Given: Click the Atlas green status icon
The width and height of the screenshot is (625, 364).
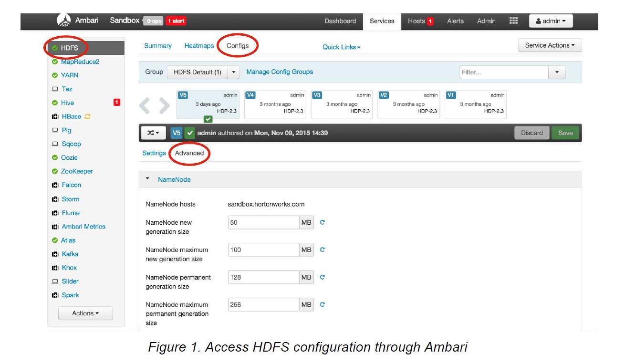Looking at the screenshot, I should pyautogui.click(x=55, y=240).
